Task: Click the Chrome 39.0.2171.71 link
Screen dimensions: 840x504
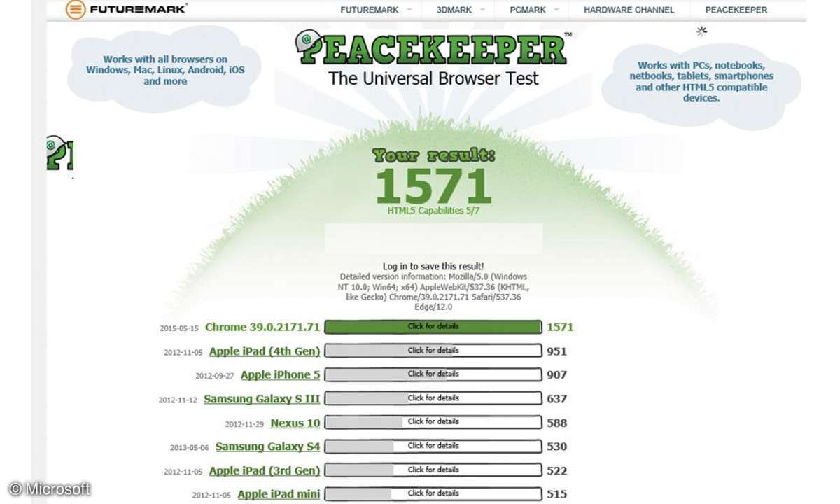Action: [262, 327]
